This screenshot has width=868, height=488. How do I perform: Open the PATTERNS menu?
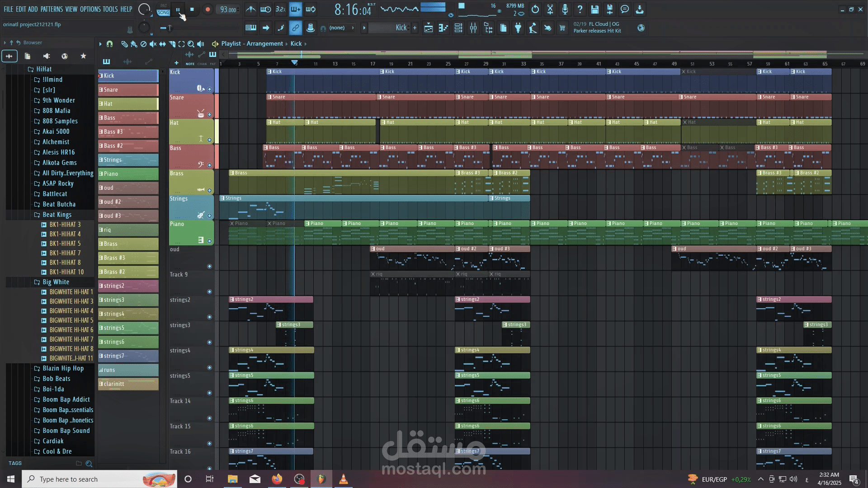point(52,9)
